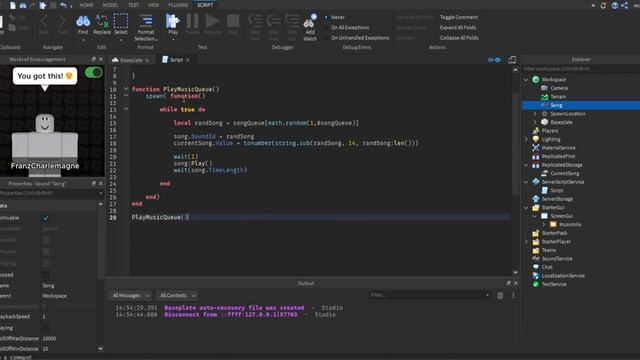This screenshot has height=360, width=640.
Task: Select TestService in Explorer
Action: pos(554,284)
